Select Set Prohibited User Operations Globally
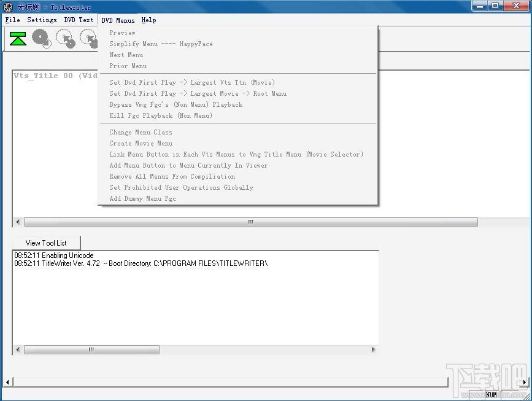Viewport: 532px width, 401px height. point(238,187)
